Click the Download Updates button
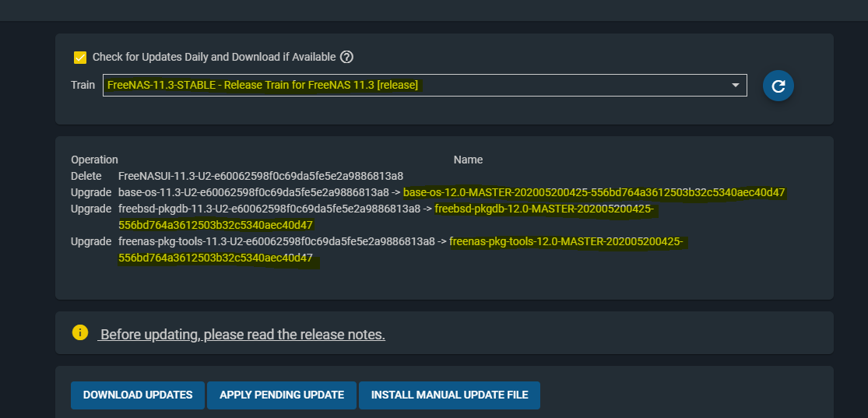The height and width of the screenshot is (418, 868). point(138,395)
